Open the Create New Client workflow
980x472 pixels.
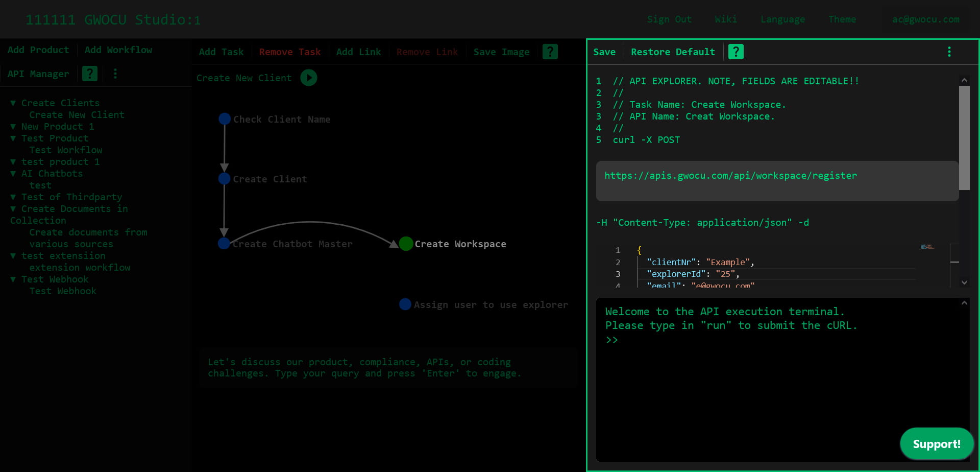tap(77, 115)
